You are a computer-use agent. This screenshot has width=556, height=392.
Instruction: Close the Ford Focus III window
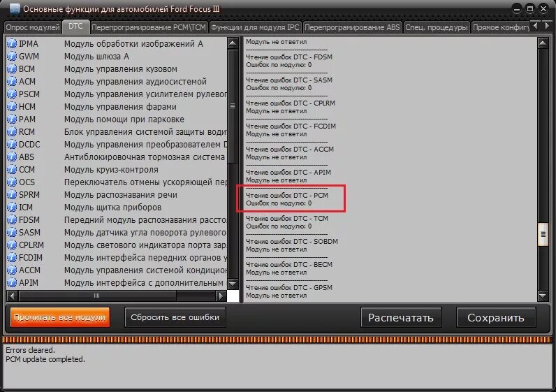(x=543, y=9)
